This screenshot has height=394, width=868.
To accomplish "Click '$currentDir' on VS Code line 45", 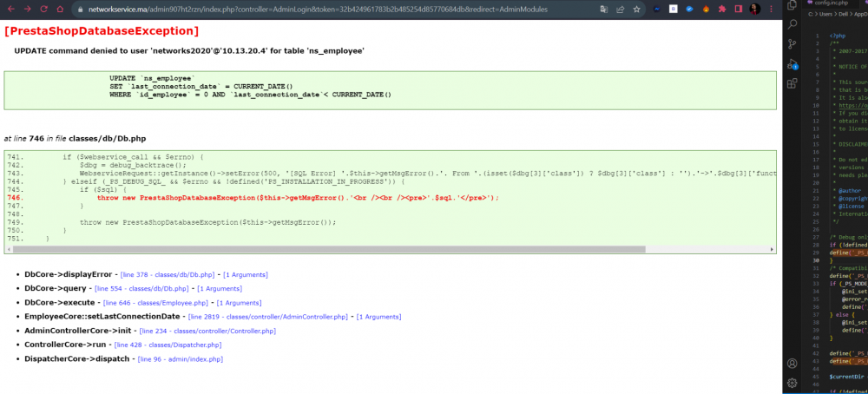I will [845, 377].
